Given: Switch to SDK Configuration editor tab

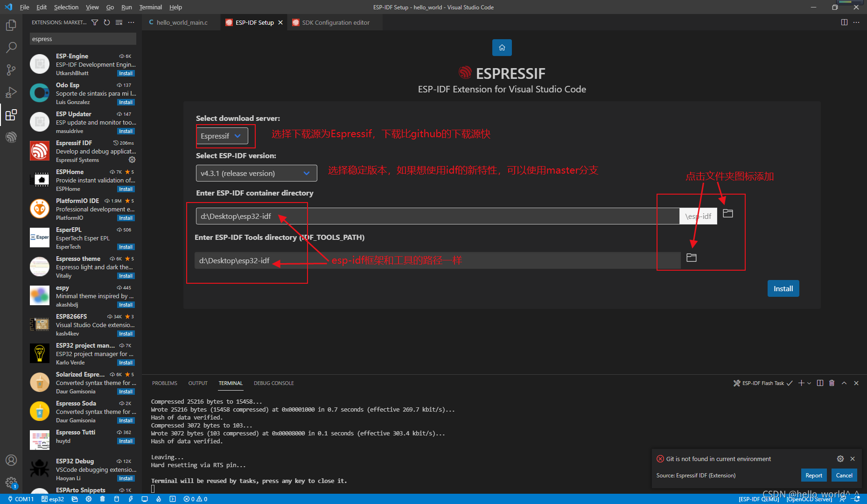Looking at the screenshot, I should click(x=335, y=22).
